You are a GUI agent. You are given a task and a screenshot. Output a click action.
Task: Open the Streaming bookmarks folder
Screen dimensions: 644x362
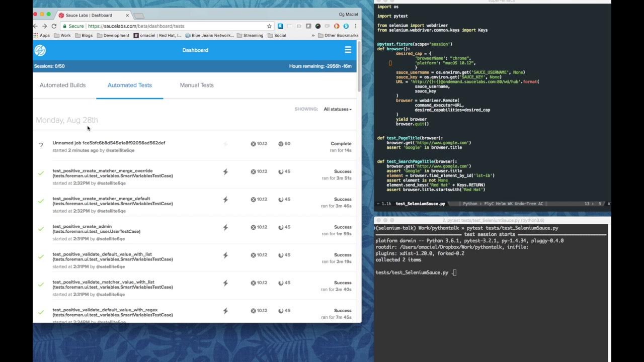click(250, 36)
